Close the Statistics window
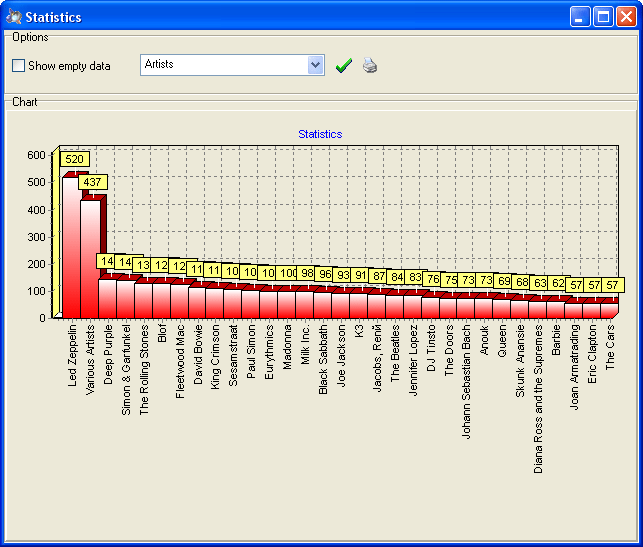This screenshot has width=643, height=547. pyautogui.click(x=627, y=17)
